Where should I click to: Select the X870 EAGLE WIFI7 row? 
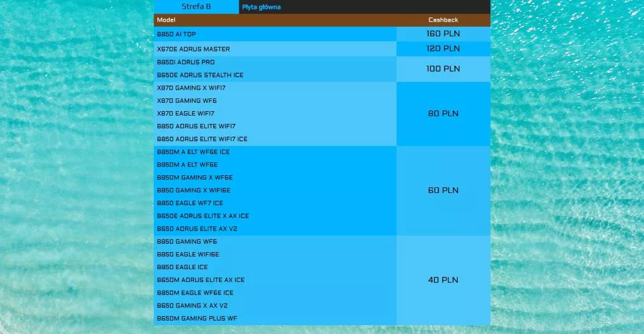tap(275, 114)
